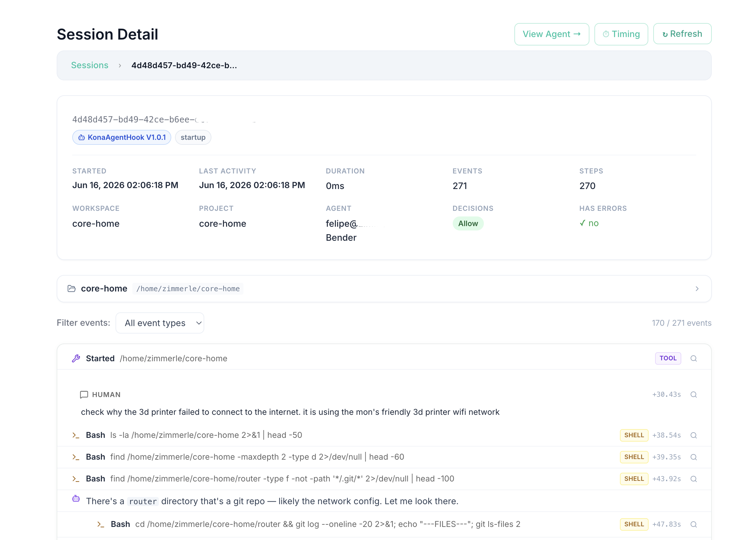The height and width of the screenshot is (540, 756).
Task: Open the View Agent page
Action: [551, 34]
